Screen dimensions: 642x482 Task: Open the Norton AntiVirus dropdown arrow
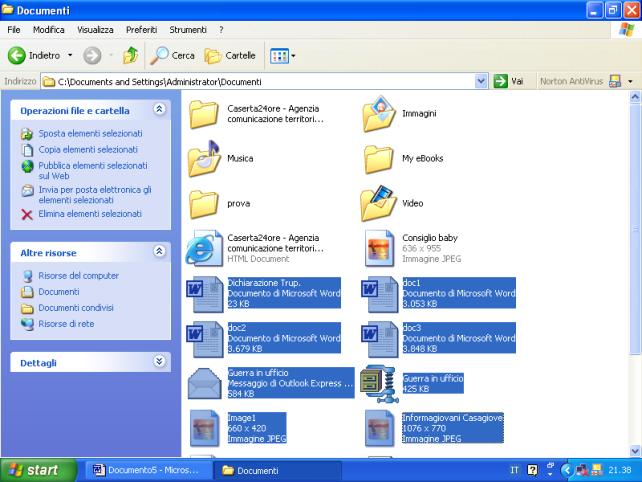coord(631,81)
